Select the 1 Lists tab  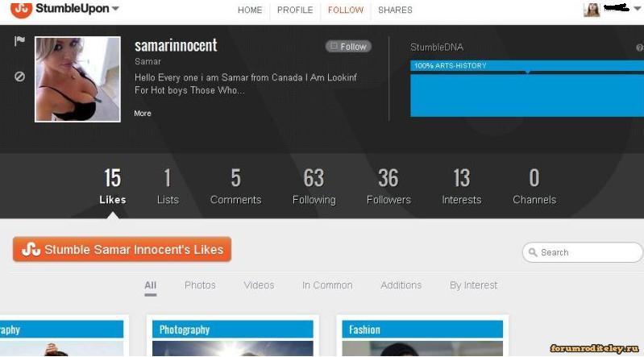pyautogui.click(x=168, y=186)
